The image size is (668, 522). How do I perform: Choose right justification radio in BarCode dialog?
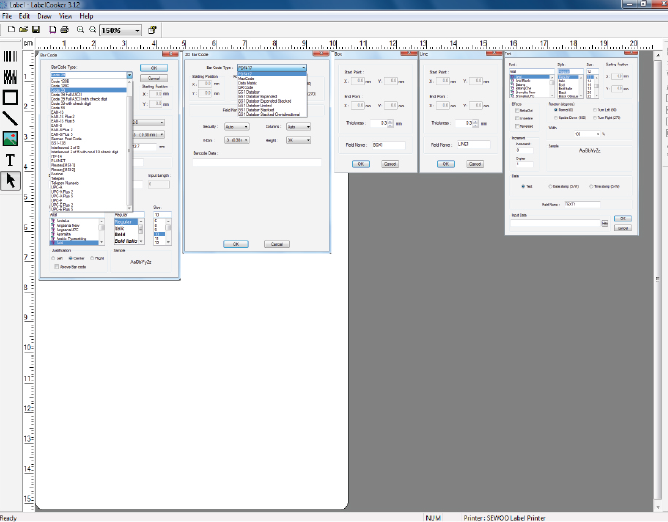[92, 258]
